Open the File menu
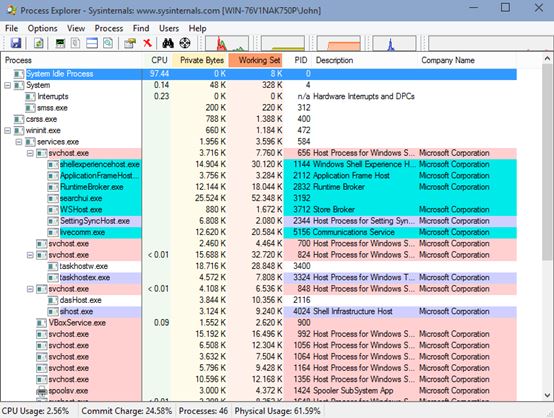554x418 pixels. tap(11, 28)
